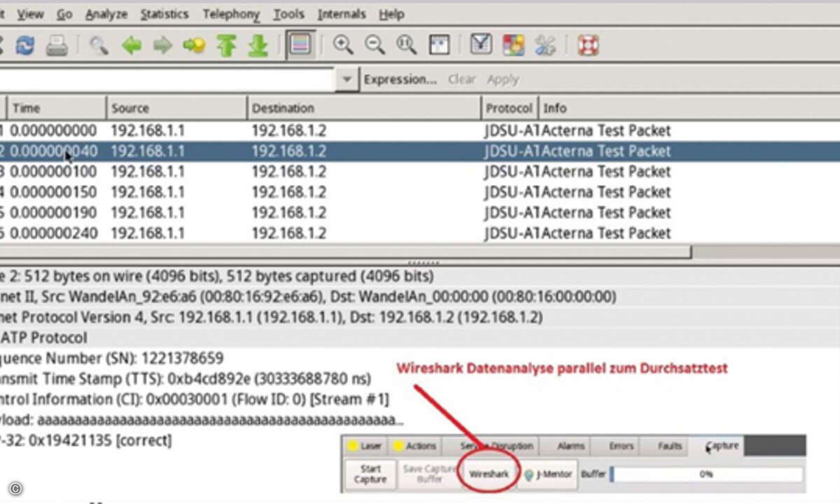Open the Telephony menu
This screenshot has width=840, height=504.
click(x=231, y=14)
